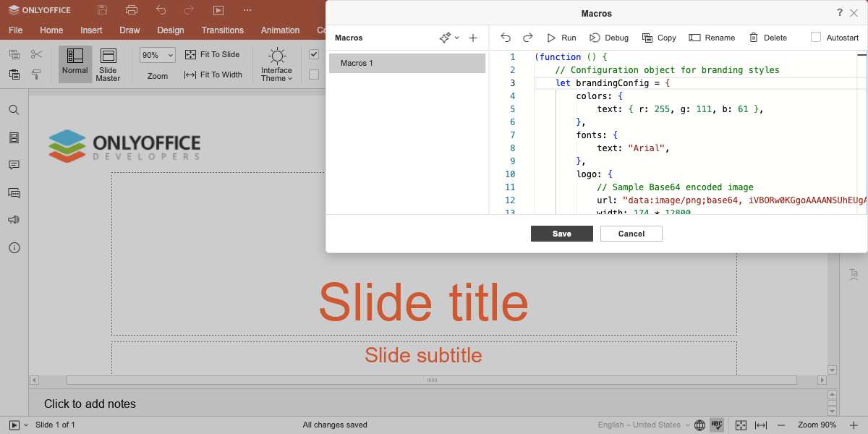Zoom in with status bar plus
The width and height of the screenshot is (868, 434).
[x=854, y=425]
